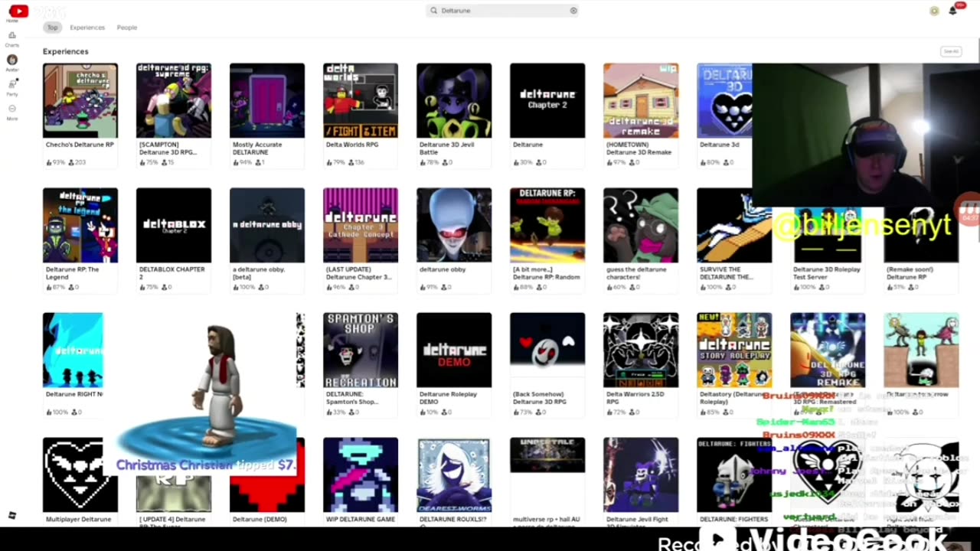Image resolution: width=980 pixels, height=551 pixels.
Task: Open Deltarune 3D Jevil Battle thumbnail
Action: tap(454, 100)
